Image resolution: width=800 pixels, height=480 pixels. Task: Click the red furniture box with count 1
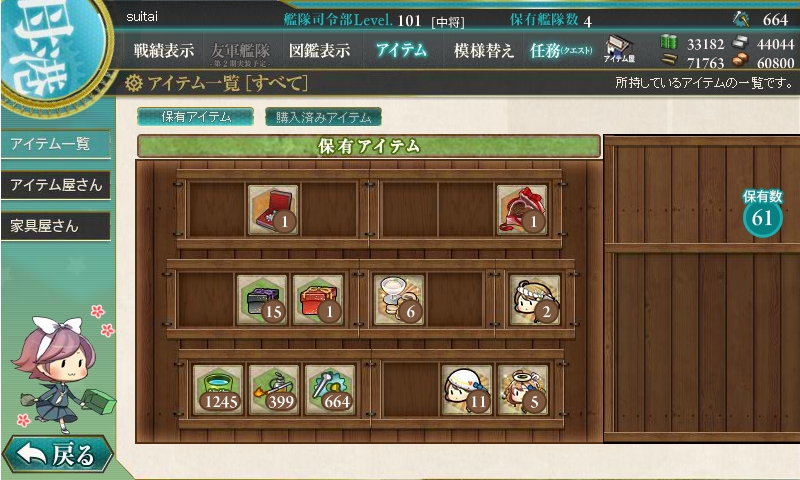318,300
